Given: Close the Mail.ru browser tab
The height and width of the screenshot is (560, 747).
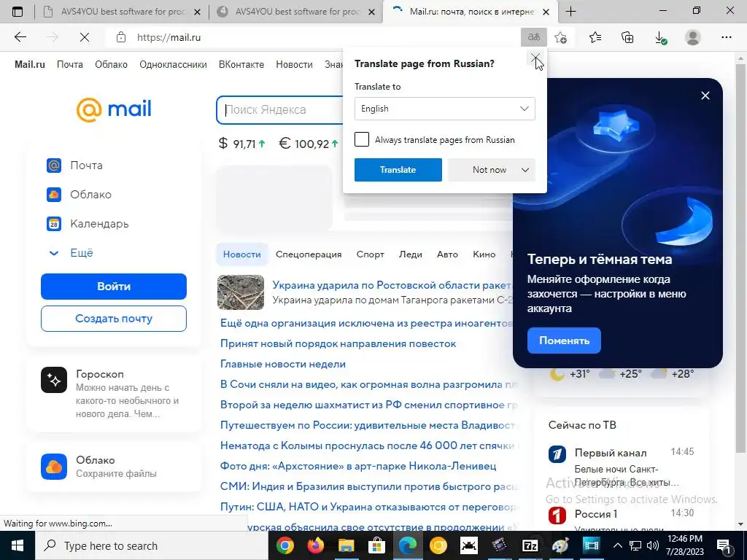Looking at the screenshot, I should pos(546,12).
